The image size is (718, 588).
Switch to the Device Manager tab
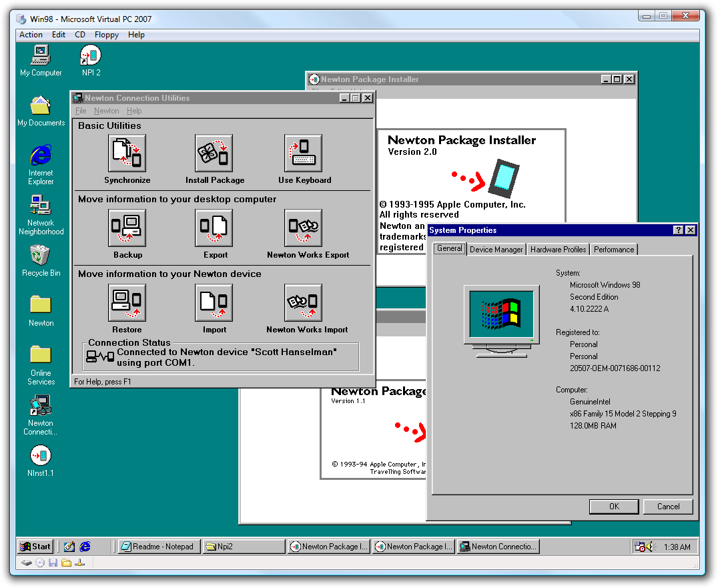pyautogui.click(x=496, y=250)
